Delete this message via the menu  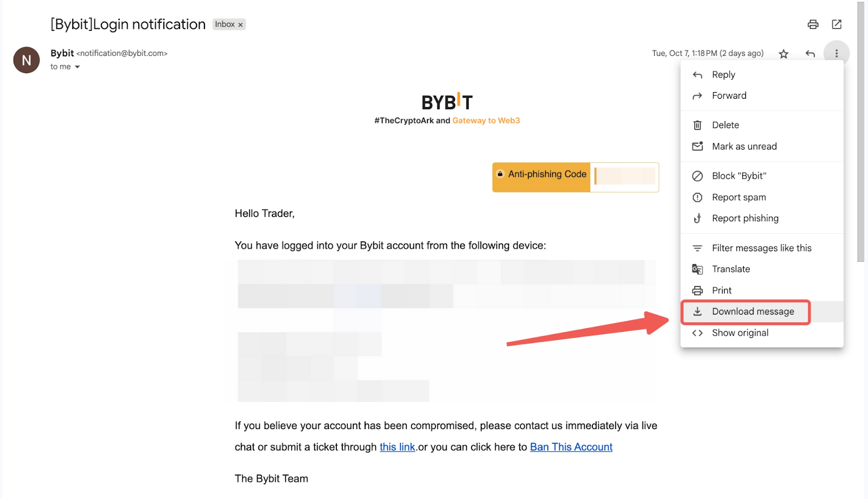coord(725,125)
